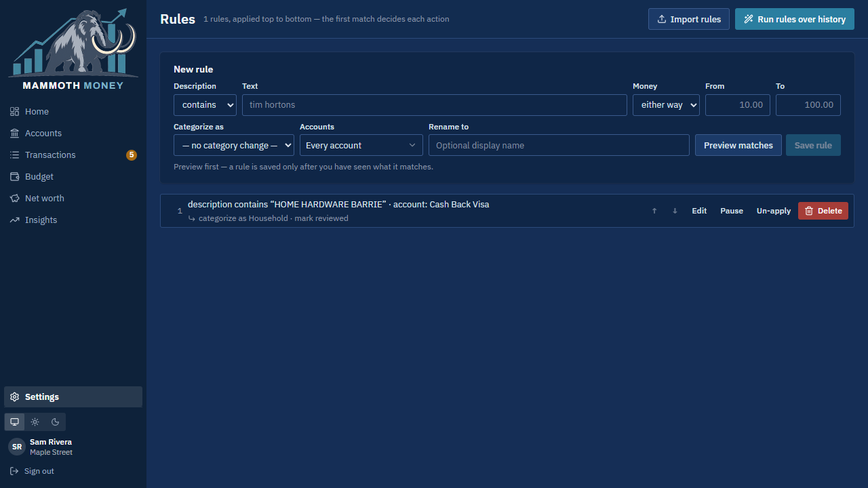Switch to system theme mode
The image size is (868, 488).
(15, 422)
